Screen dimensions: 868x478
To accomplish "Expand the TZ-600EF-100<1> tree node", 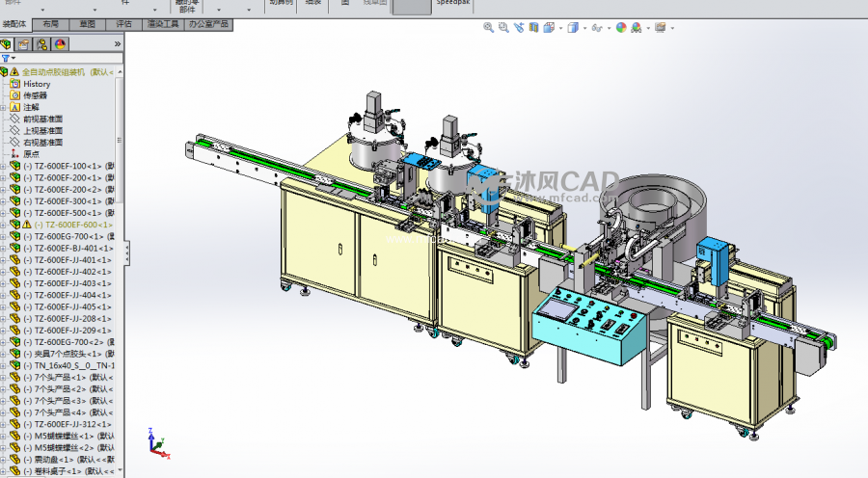I will pos(4,166).
